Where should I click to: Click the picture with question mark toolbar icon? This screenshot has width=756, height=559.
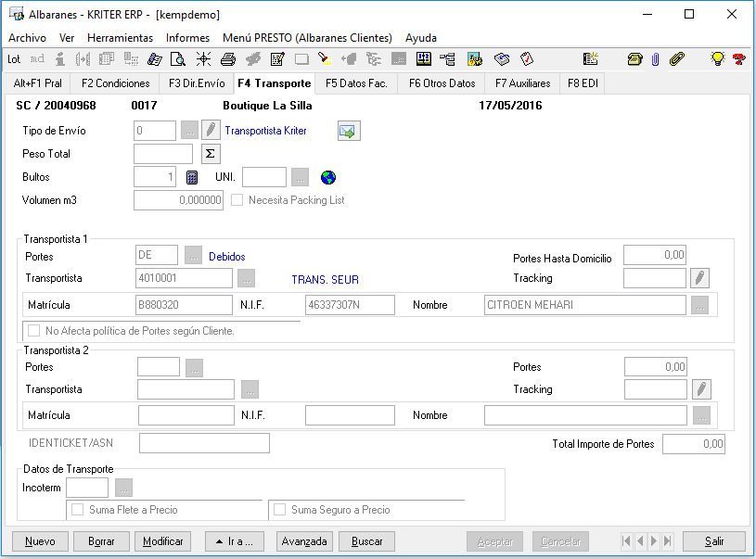475,59
